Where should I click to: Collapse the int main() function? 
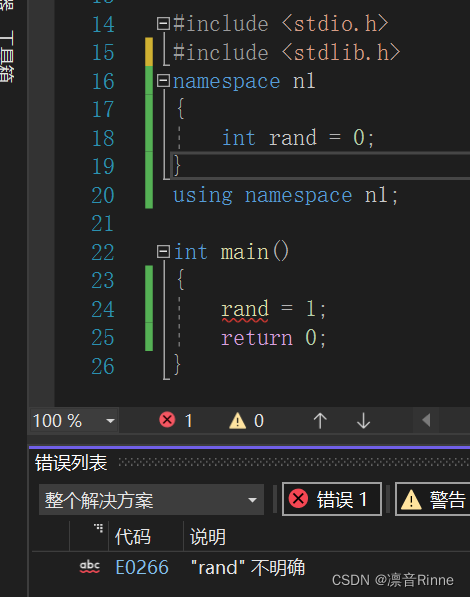tap(163, 252)
